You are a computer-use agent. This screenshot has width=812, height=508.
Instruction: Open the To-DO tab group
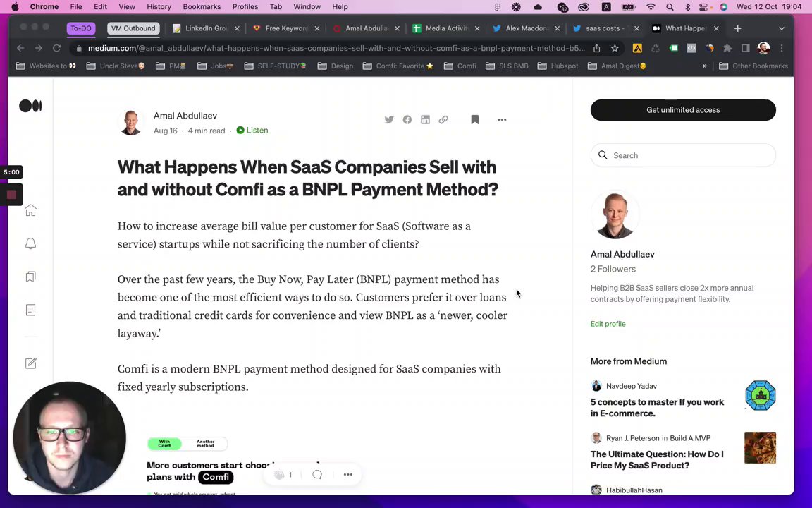[81, 28]
